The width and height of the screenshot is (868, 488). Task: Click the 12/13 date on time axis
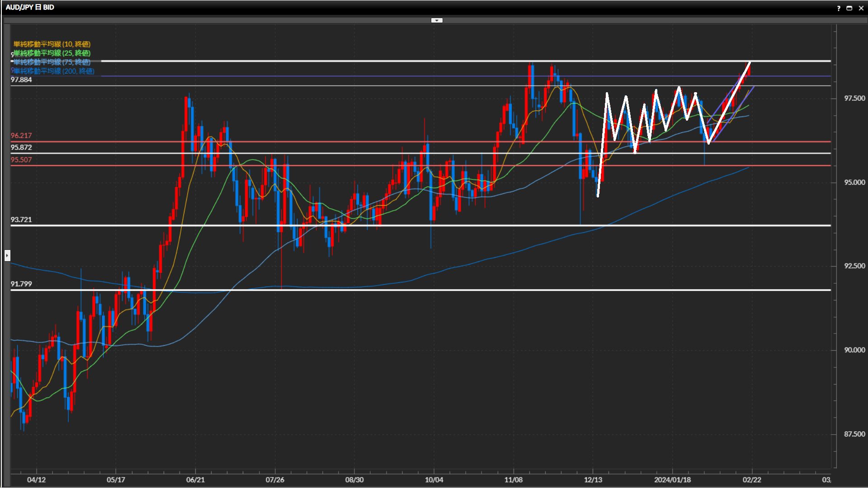tap(593, 479)
